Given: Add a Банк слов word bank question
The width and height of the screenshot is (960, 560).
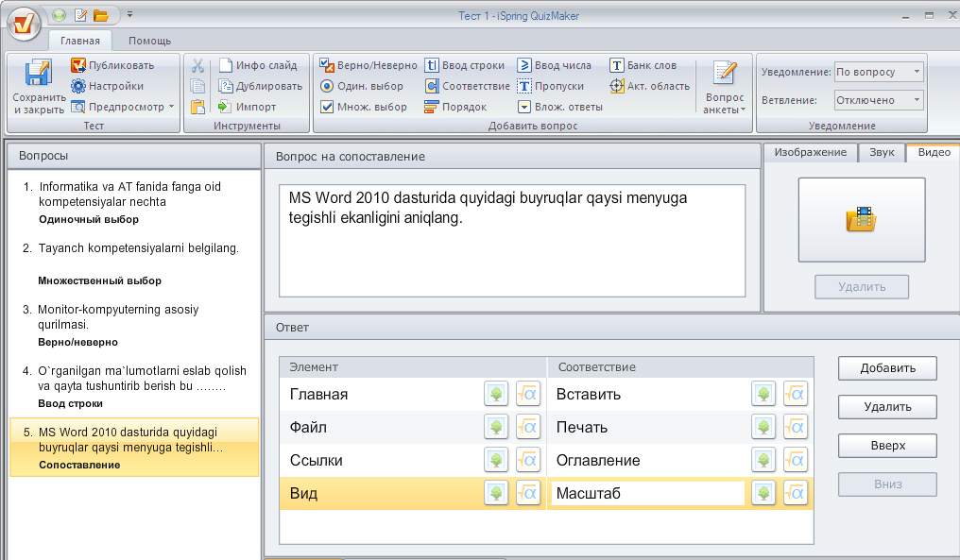Looking at the screenshot, I should coord(643,65).
